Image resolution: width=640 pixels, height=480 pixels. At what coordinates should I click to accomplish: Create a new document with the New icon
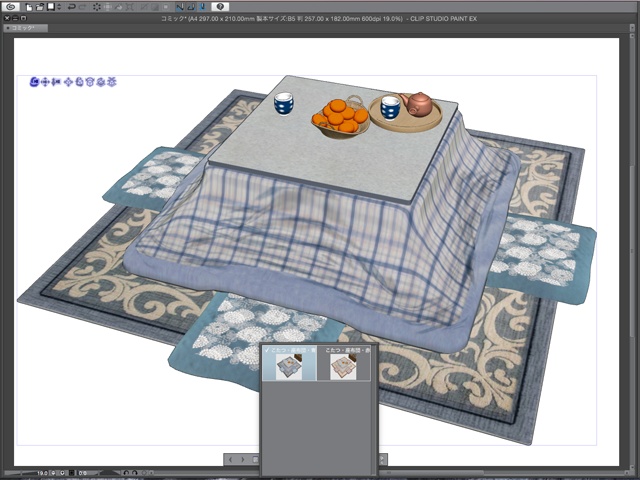pyautogui.click(x=29, y=7)
